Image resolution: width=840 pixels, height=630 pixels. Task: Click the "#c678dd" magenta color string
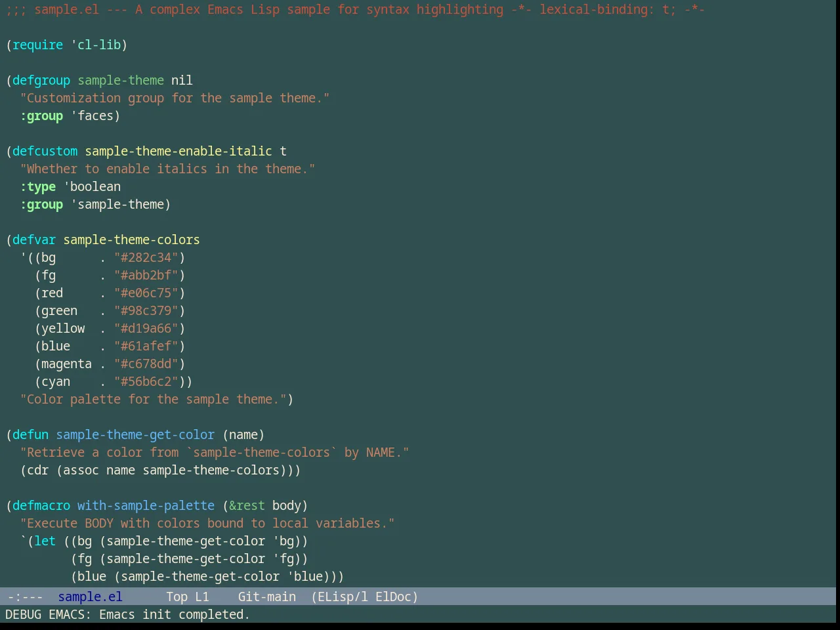click(x=146, y=364)
